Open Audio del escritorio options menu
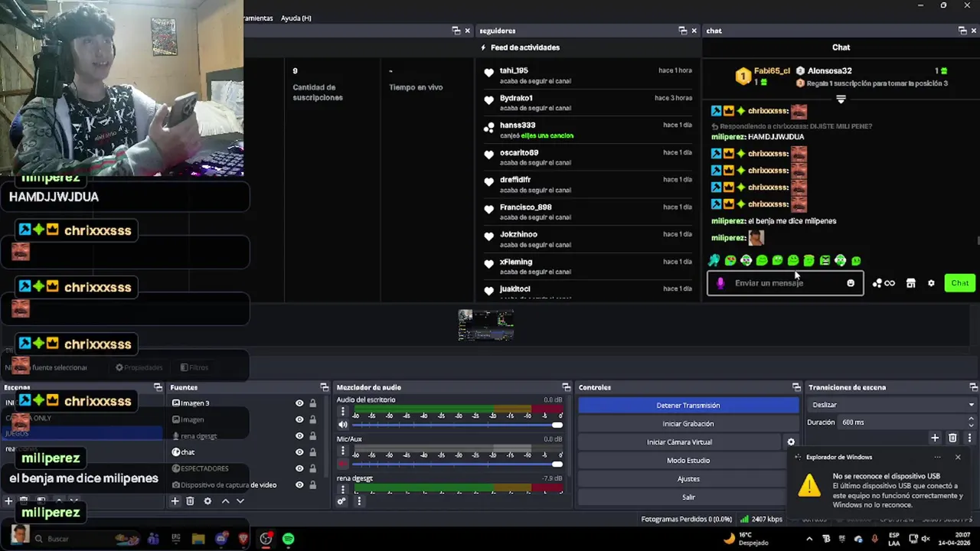 [x=343, y=412]
